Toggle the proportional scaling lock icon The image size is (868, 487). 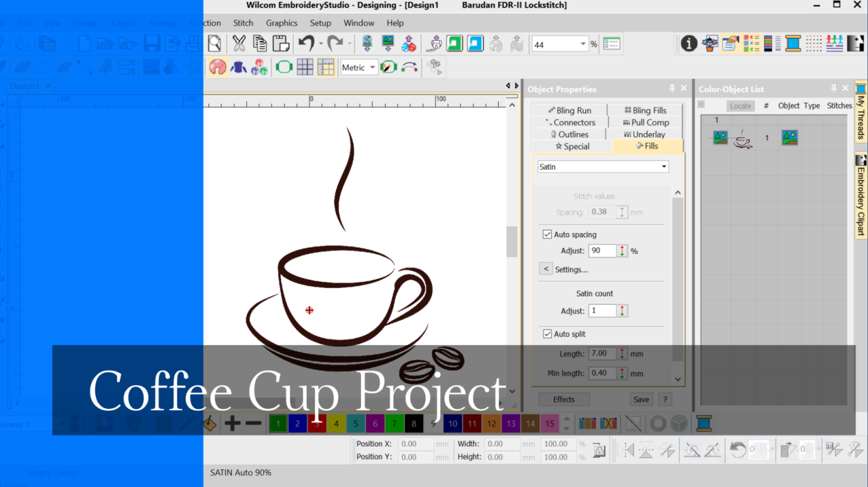tap(599, 450)
